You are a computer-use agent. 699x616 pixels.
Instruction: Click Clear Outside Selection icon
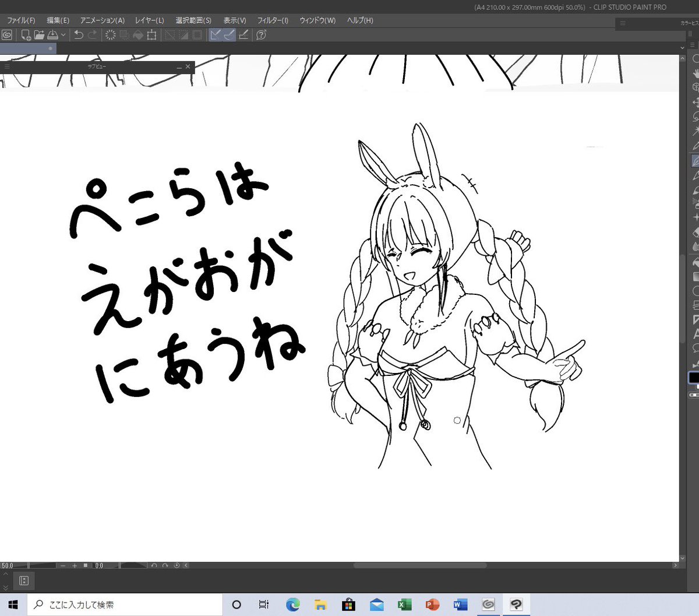[124, 35]
